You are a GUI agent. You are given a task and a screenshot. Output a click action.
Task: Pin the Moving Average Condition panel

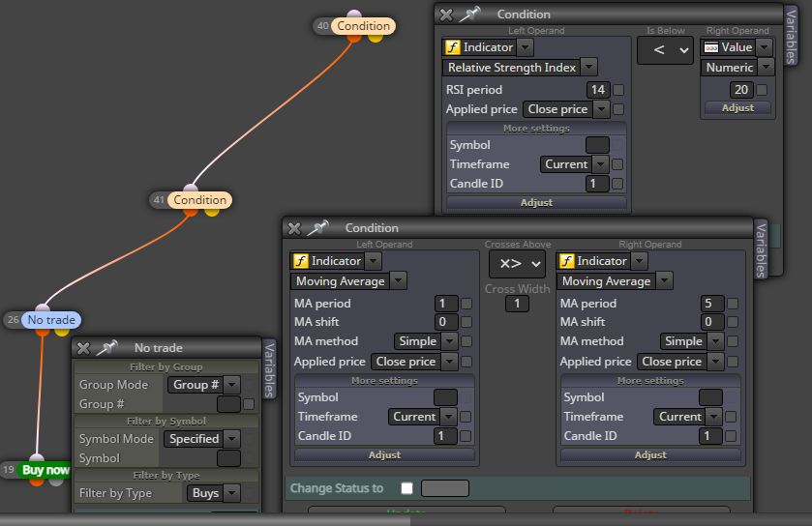click(317, 227)
